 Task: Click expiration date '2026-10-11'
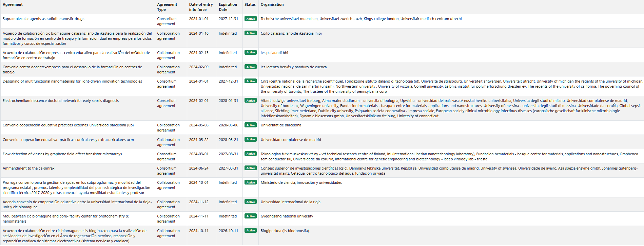[229, 231]
